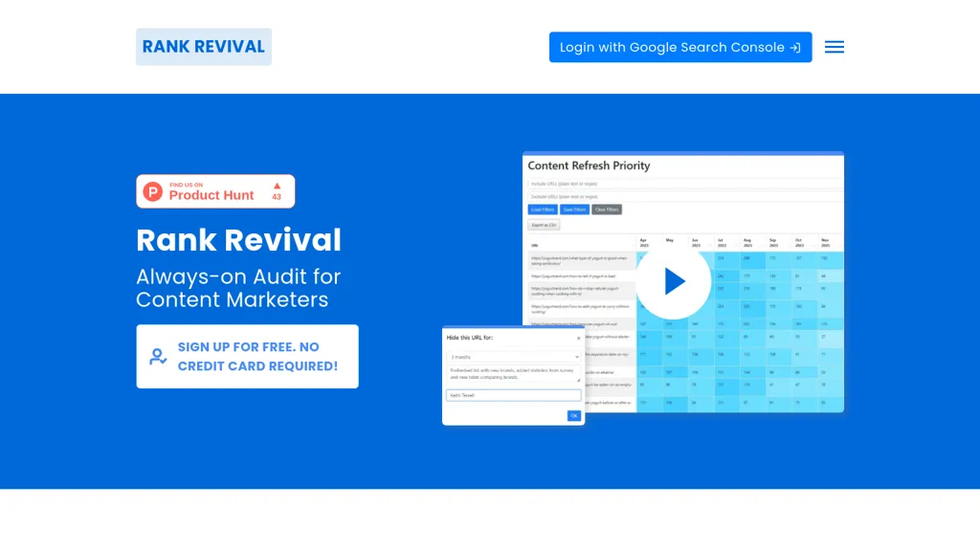Click the RANK REVIVAL logo
The width and height of the screenshot is (980, 551).
204,47
